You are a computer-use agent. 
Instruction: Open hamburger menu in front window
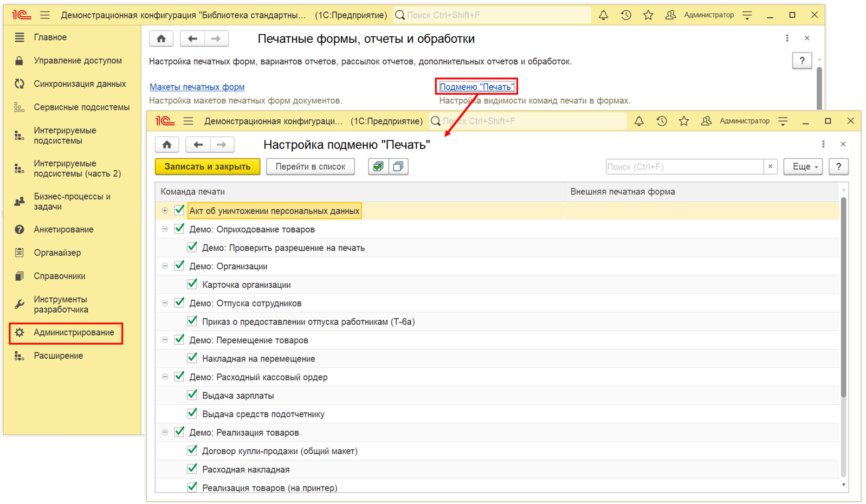coord(188,121)
